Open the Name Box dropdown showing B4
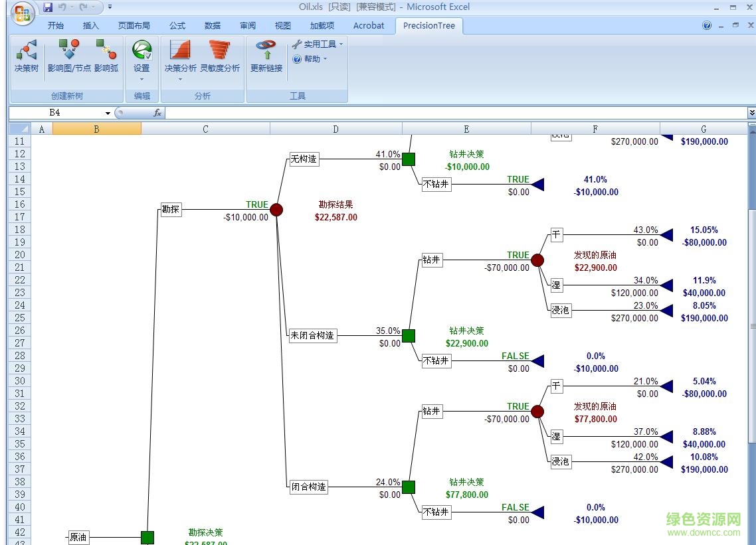The height and width of the screenshot is (545, 756). [x=108, y=113]
